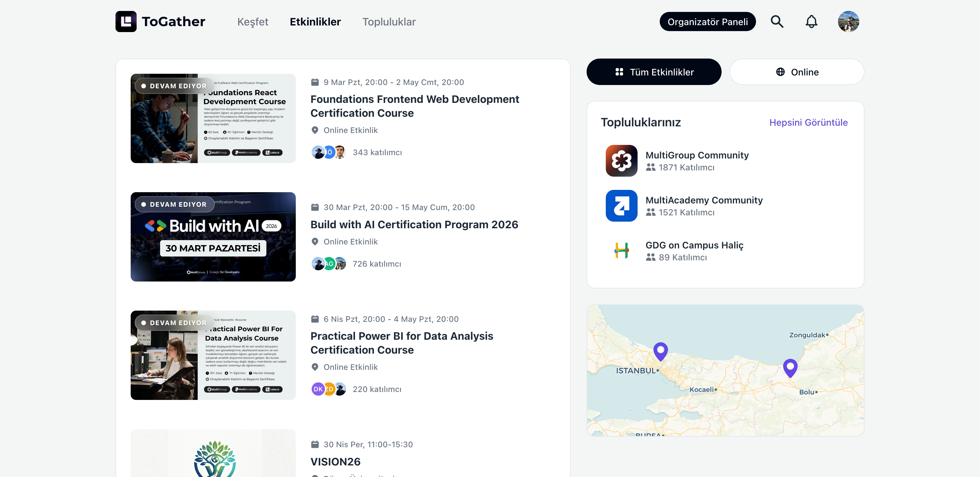Open the Etkinlikler nav item
The width and height of the screenshot is (980, 477).
coord(315,22)
